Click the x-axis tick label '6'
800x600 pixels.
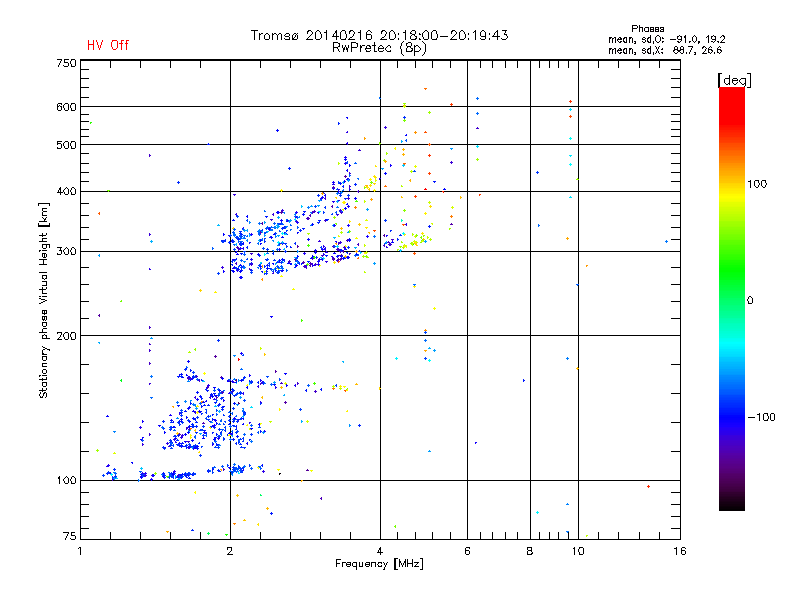coord(467,551)
